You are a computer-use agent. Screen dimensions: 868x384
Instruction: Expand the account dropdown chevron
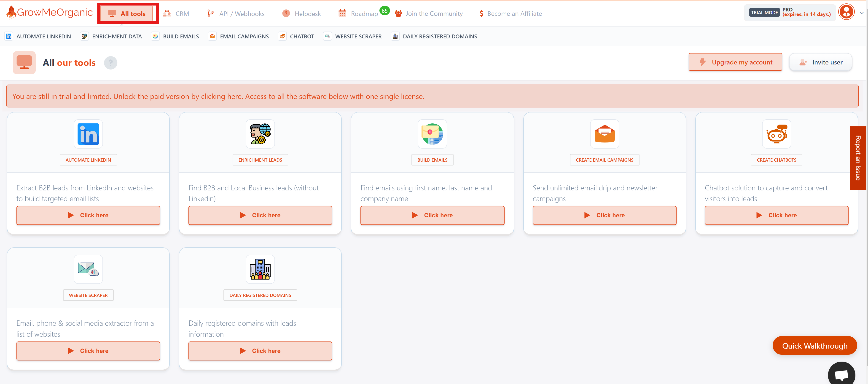click(861, 13)
